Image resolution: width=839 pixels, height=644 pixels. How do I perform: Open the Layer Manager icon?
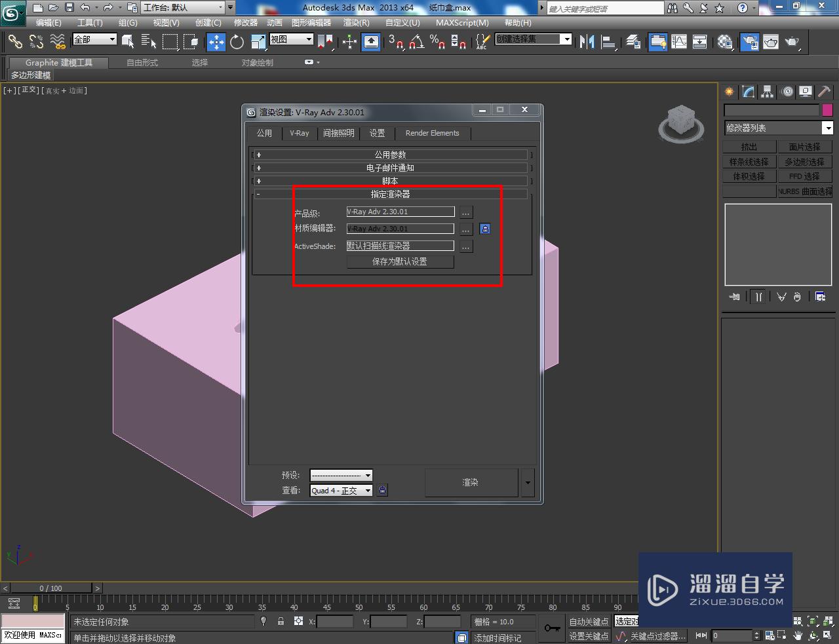click(633, 42)
